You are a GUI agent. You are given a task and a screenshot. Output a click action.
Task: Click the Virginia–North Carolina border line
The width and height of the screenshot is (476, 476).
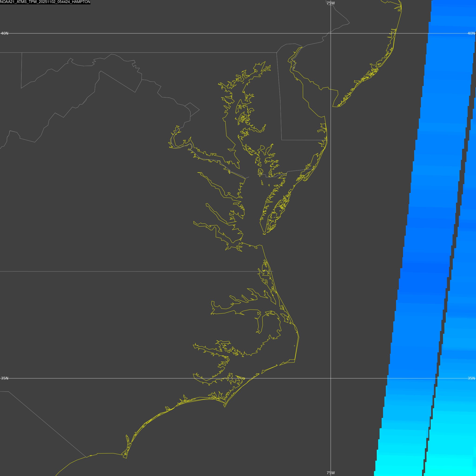tap(123, 271)
